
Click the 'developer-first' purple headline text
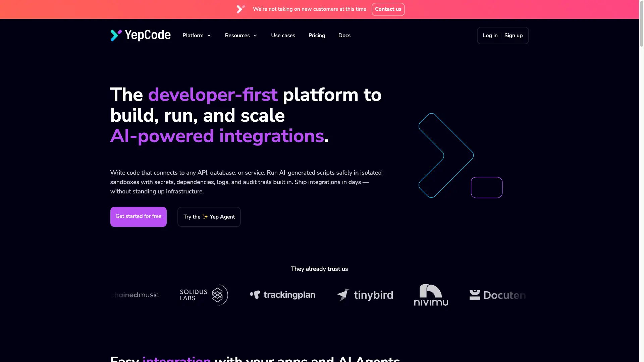(x=213, y=95)
